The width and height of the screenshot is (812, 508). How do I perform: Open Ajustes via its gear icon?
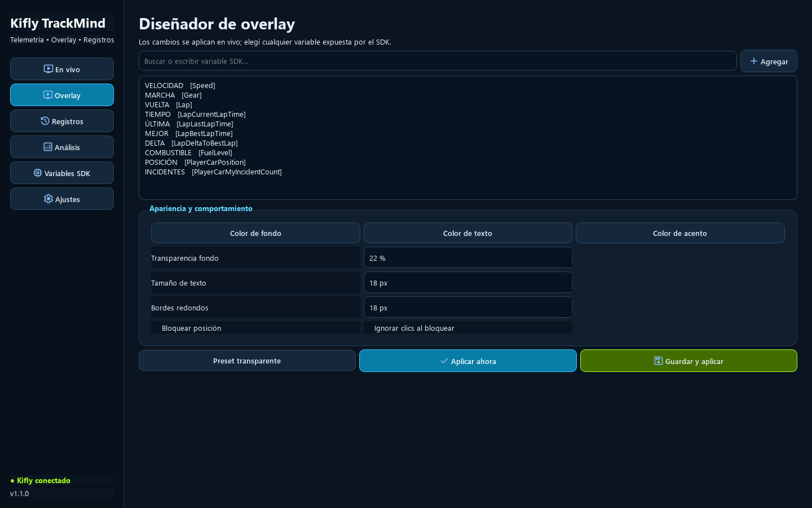[x=48, y=199]
